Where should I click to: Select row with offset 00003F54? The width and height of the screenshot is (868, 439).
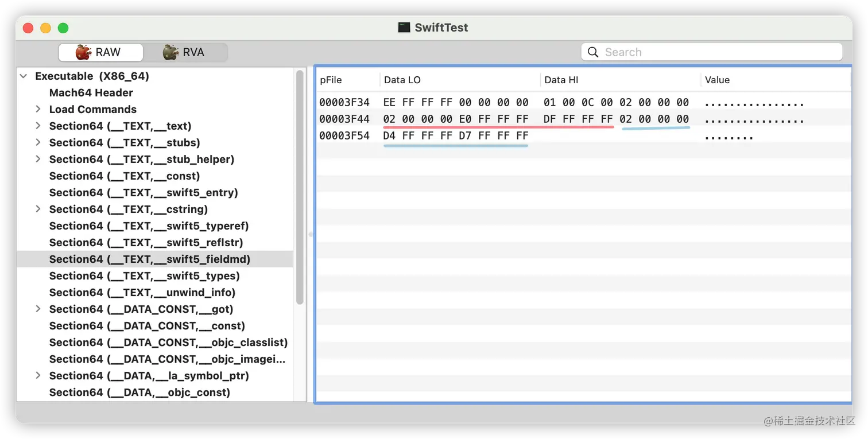tap(583, 135)
